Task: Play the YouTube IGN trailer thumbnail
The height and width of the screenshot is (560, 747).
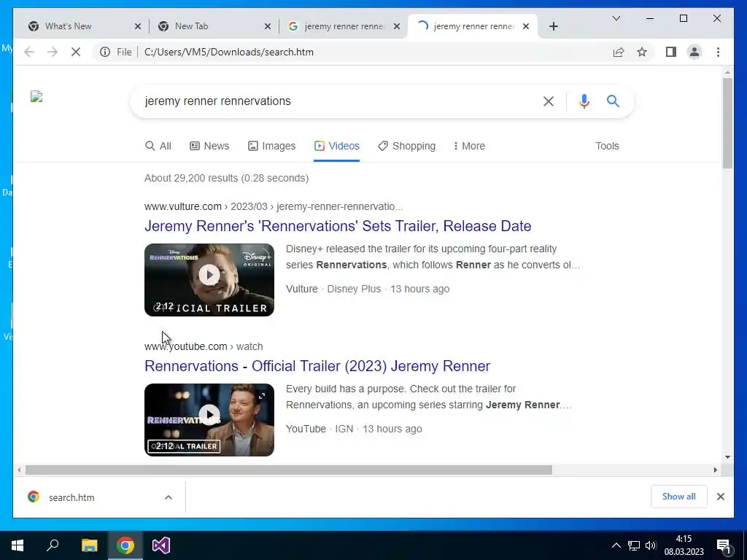Action: tap(209, 419)
